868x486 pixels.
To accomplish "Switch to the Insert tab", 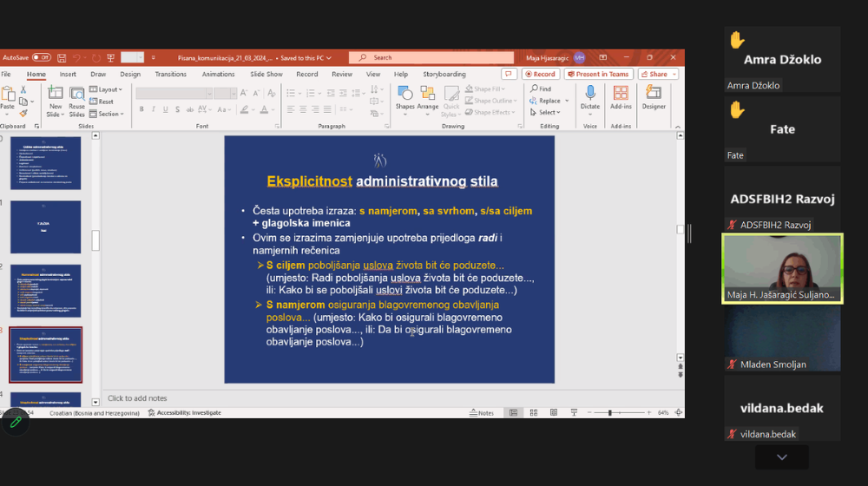I will pos(68,74).
